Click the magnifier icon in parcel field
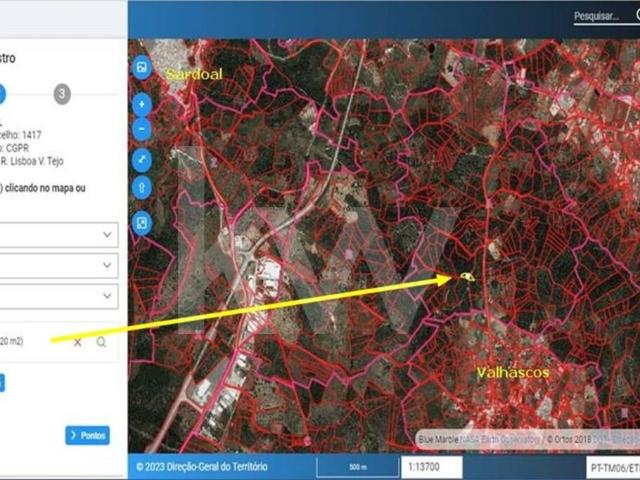This screenshot has height=480, width=640. pos(101,342)
